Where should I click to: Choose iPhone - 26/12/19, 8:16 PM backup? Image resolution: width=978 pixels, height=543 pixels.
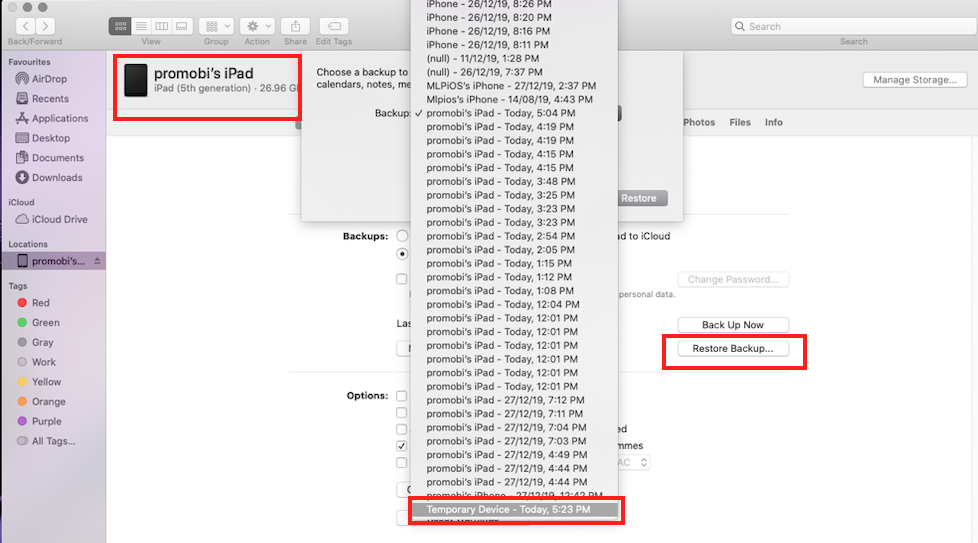(515, 31)
